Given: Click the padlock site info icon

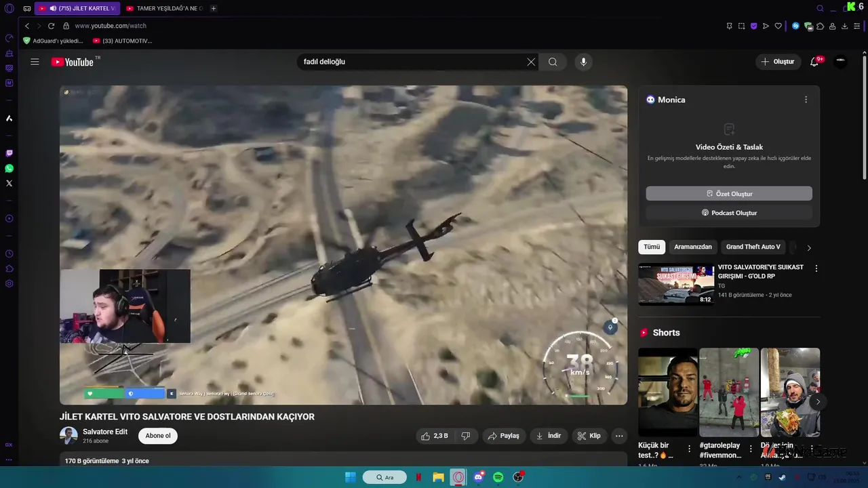Looking at the screenshot, I should point(66,26).
